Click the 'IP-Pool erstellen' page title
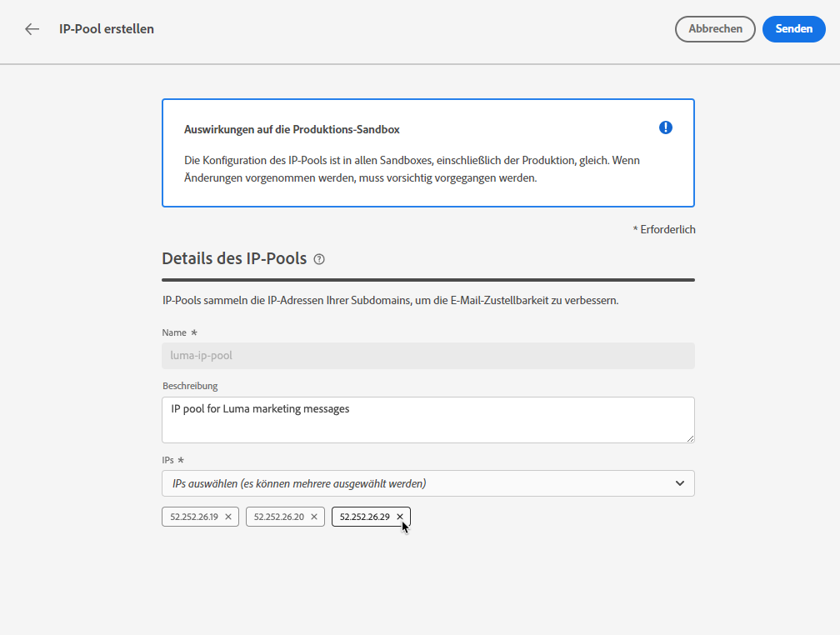 (107, 29)
